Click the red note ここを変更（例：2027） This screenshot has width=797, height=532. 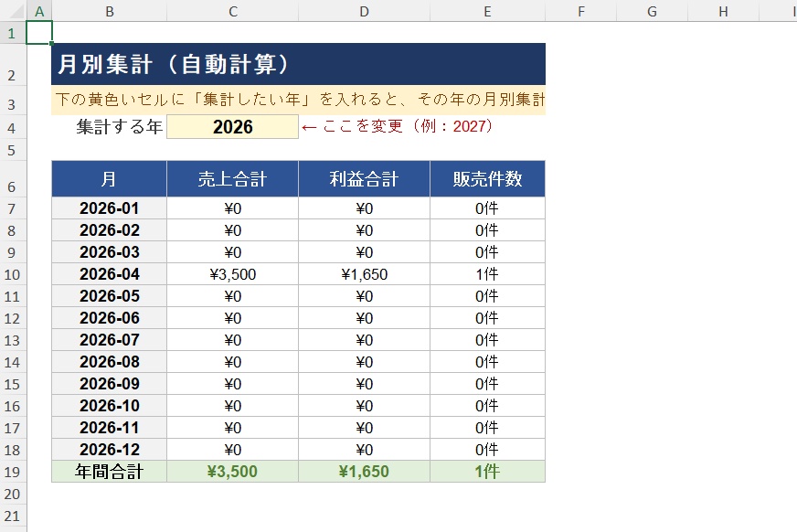(x=397, y=126)
